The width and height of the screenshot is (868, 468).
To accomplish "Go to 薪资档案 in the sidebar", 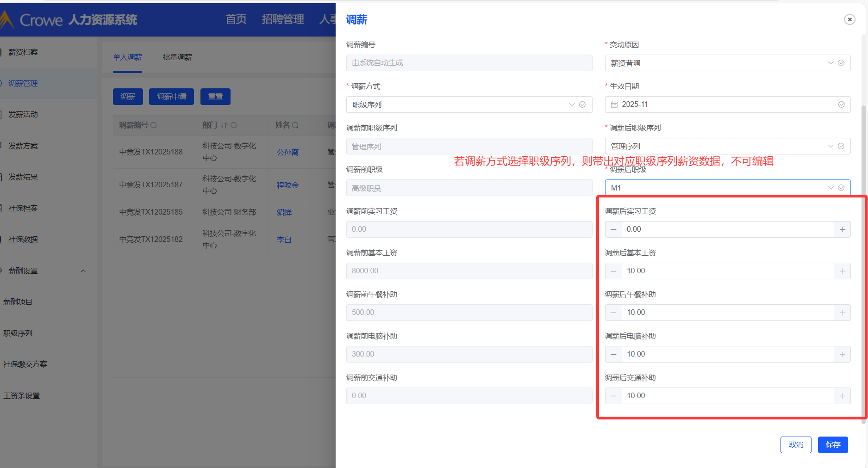I will [23, 52].
